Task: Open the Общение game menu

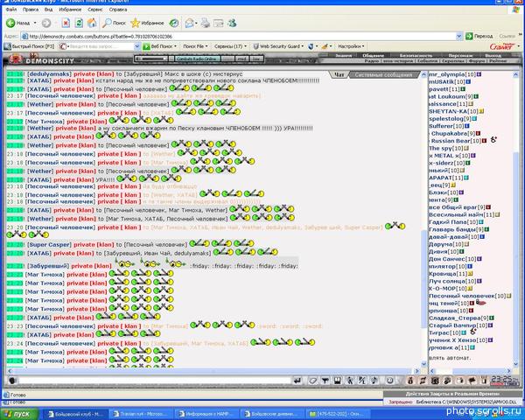Action: pos(373,55)
